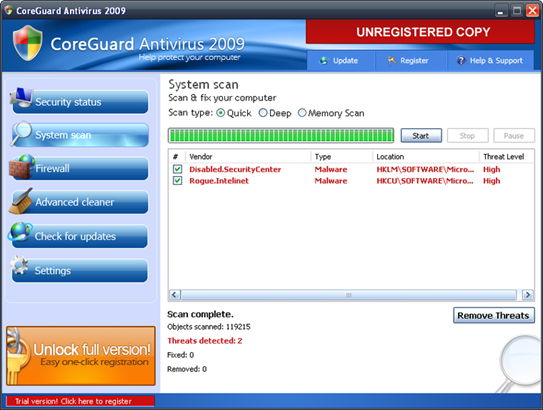Image resolution: width=543 pixels, height=410 pixels.
Task: Uncheck the Rogue.Intelinet threat
Action: [178, 180]
